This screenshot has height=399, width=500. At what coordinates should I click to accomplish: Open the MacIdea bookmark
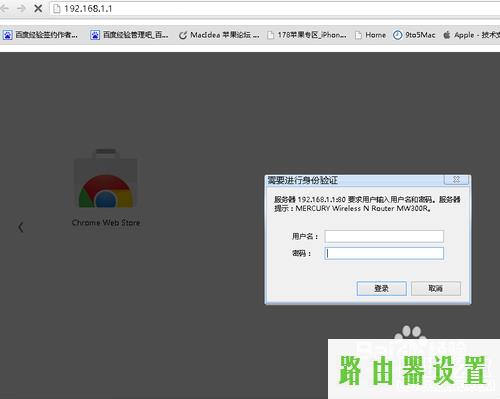(x=219, y=35)
